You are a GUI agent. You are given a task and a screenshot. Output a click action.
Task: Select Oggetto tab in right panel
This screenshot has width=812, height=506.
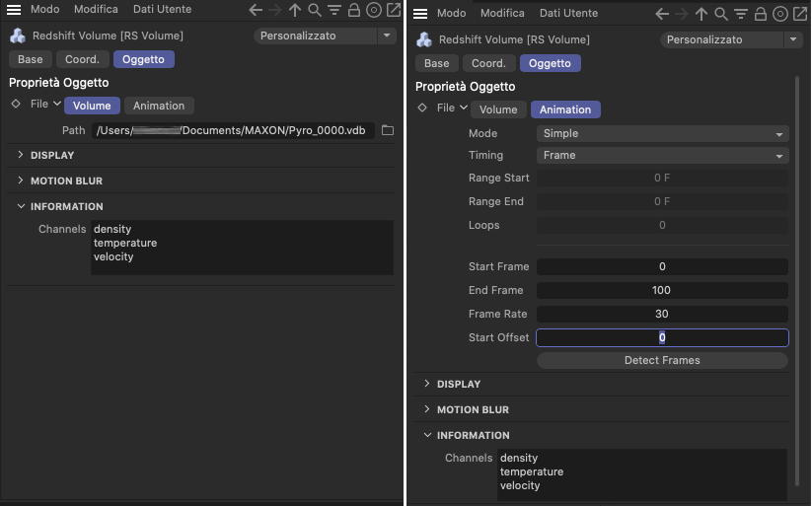pos(550,64)
